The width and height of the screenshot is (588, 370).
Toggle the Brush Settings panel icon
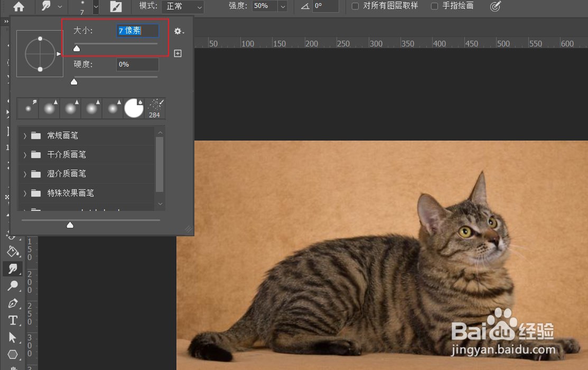(115, 7)
